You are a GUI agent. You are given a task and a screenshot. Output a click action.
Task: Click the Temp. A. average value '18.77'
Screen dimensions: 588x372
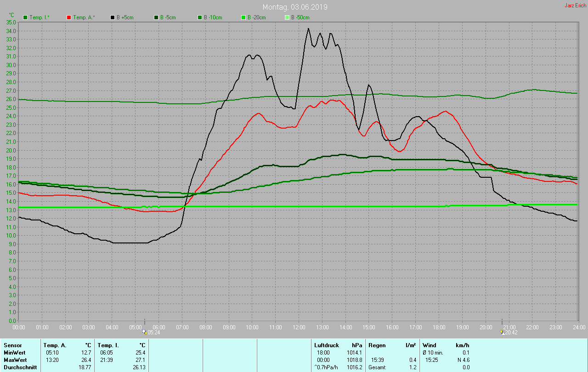click(x=85, y=367)
